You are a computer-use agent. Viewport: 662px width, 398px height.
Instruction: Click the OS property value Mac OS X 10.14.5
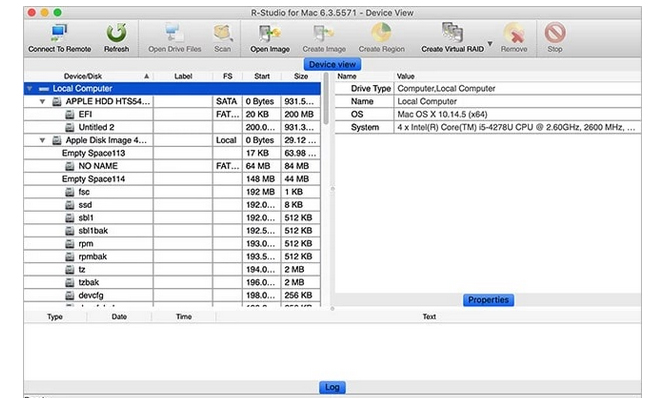point(442,114)
